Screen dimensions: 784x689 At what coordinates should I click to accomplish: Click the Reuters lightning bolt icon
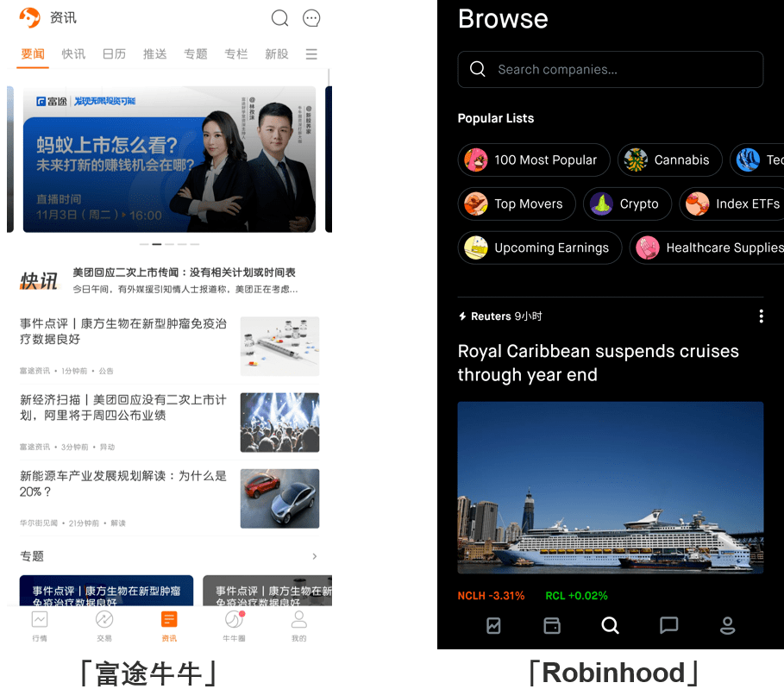pyautogui.click(x=462, y=316)
